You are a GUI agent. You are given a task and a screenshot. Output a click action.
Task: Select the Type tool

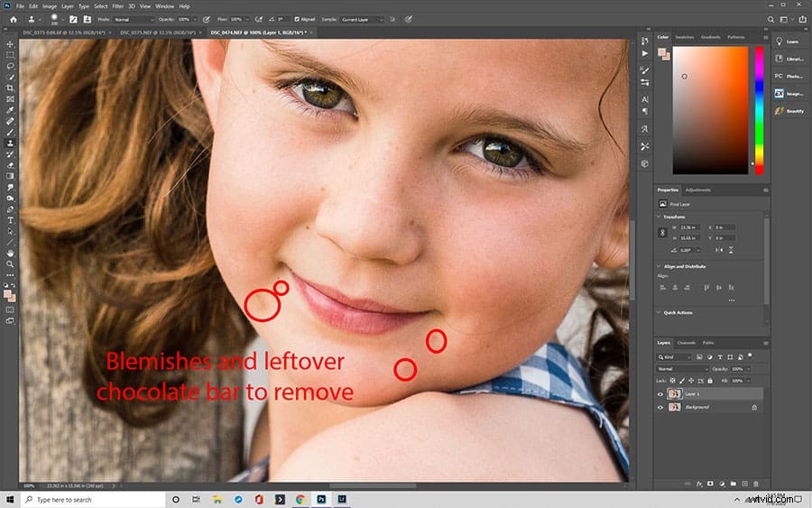[x=10, y=220]
